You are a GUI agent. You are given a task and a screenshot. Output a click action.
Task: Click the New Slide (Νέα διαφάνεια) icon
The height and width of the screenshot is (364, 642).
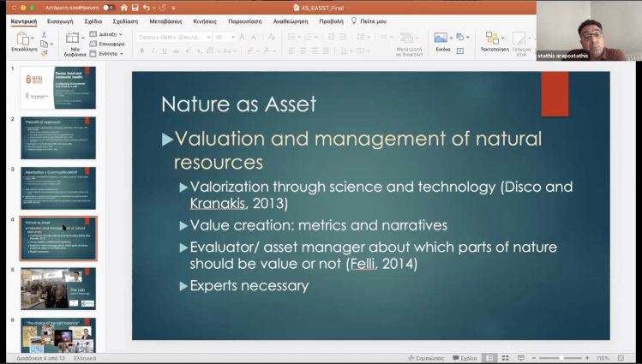(x=71, y=39)
